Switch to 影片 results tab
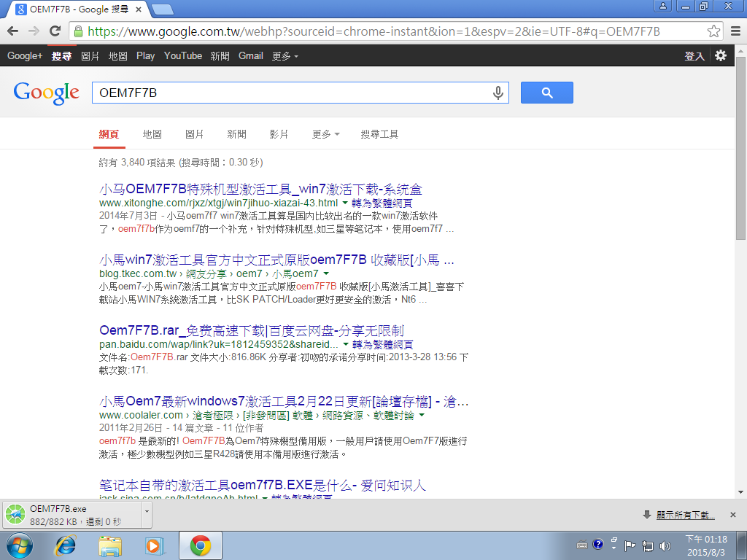Image resolution: width=747 pixels, height=560 pixels. (x=279, y=134)
